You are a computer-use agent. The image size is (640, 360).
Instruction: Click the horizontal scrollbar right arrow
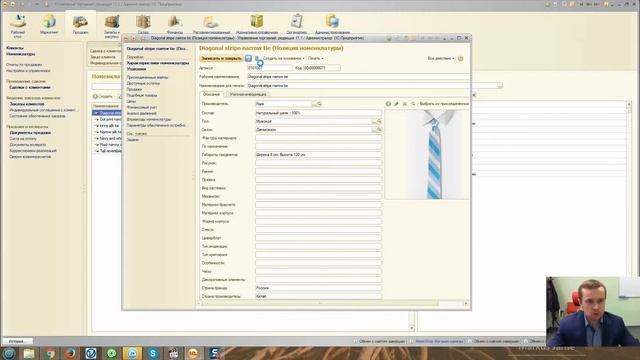click(x=466, y=304)
